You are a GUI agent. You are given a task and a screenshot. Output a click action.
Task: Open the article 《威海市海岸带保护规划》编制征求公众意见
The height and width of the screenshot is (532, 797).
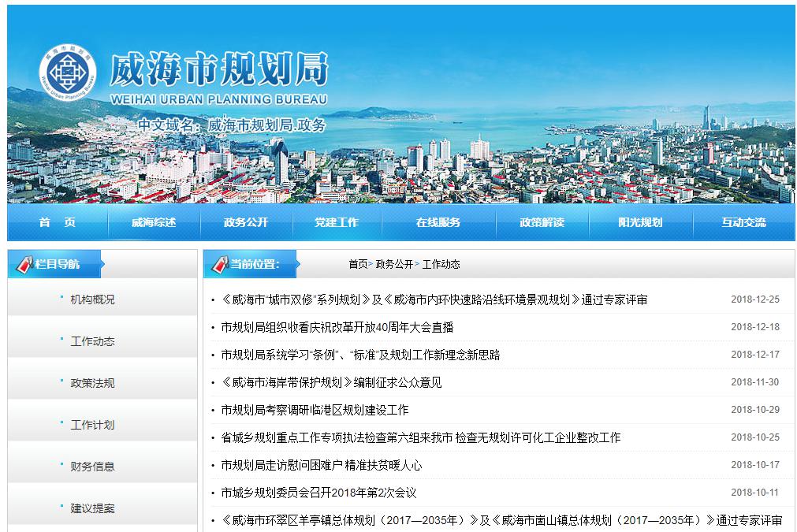tap(331, 382)
